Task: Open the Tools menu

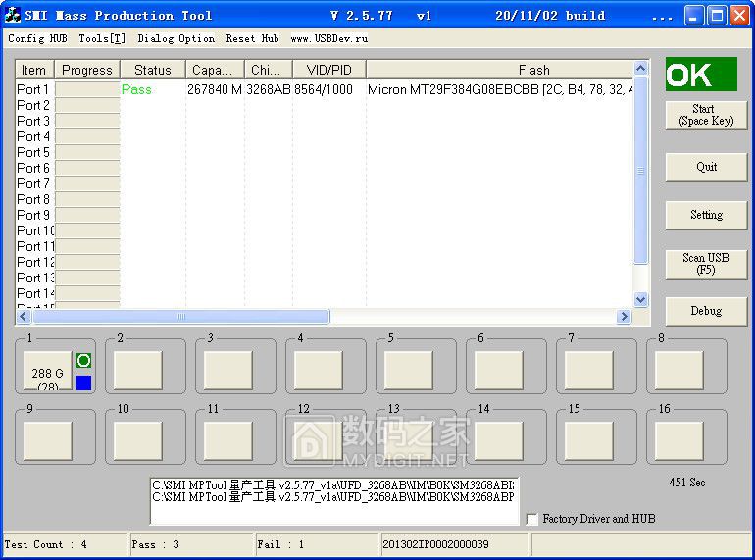Action: point(102,39)
